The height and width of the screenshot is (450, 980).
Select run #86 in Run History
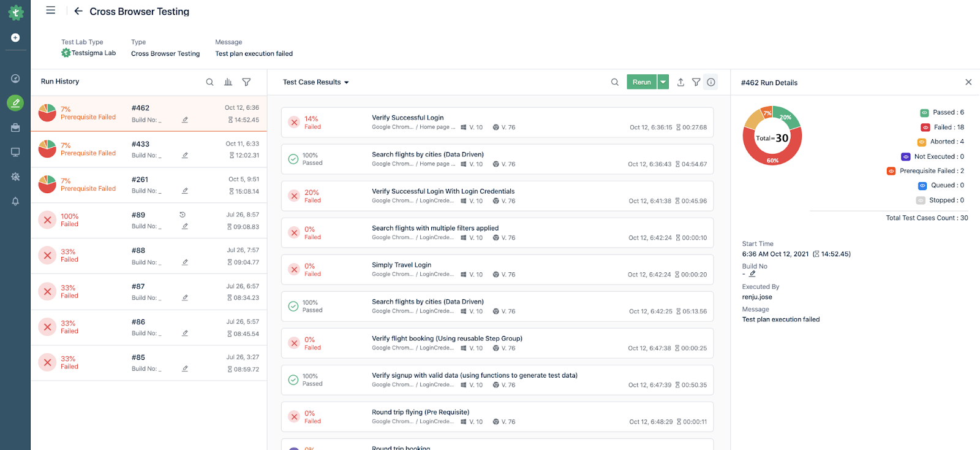point(149,327)
